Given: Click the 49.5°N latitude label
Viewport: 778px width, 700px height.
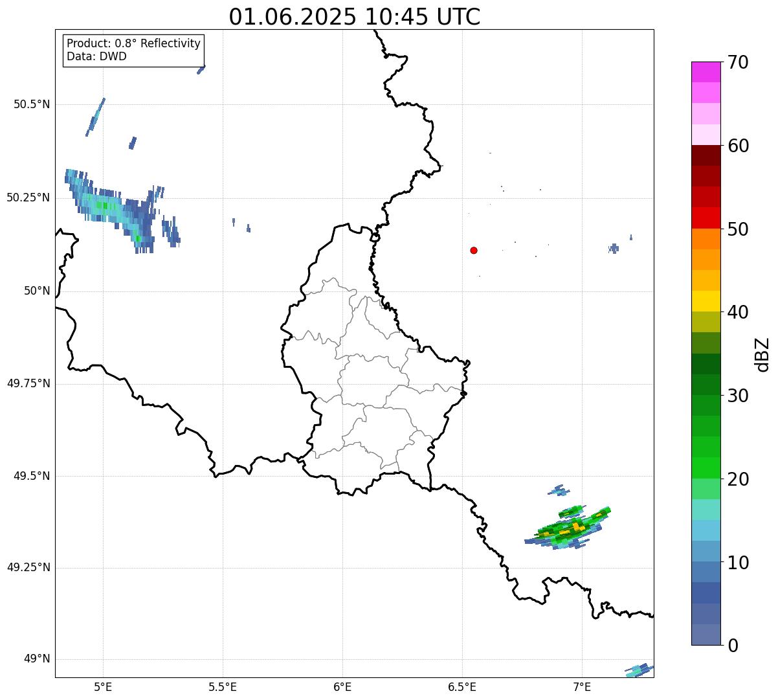Looking at the screenshot, I should click(x=32, y=476).
